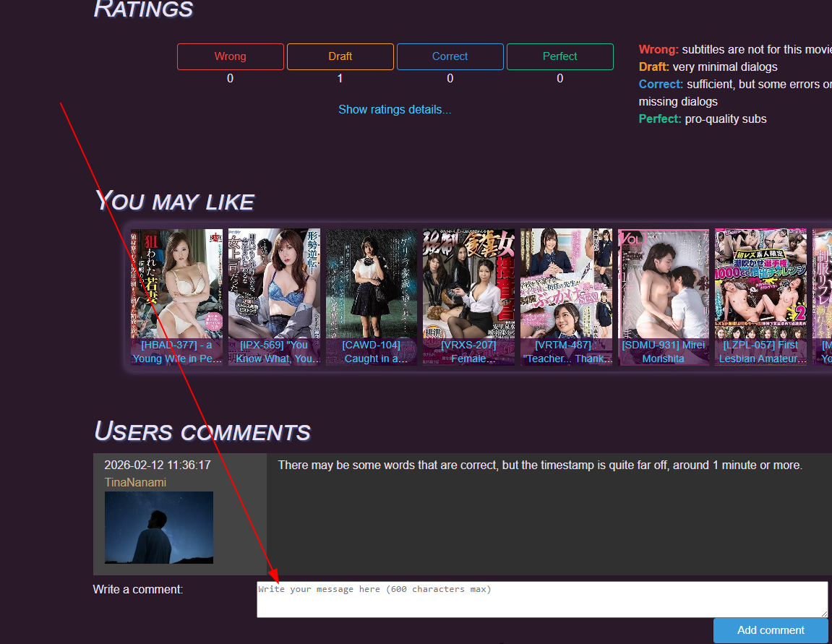Open the VRTM-487 recommendation title link
Screen dimensions: 832x644
(566, 352)
